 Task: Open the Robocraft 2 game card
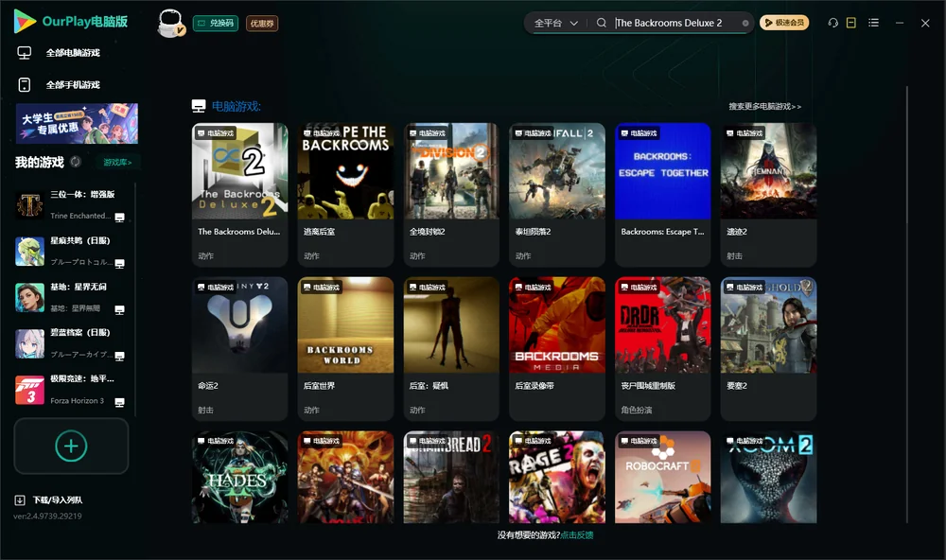[x=662, y=477]
